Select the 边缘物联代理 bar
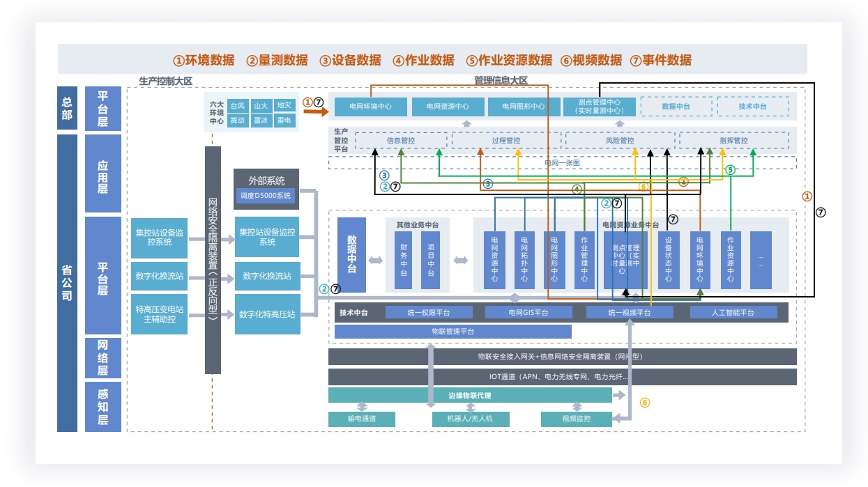This screenshot has width=868, height=487. 470,396
